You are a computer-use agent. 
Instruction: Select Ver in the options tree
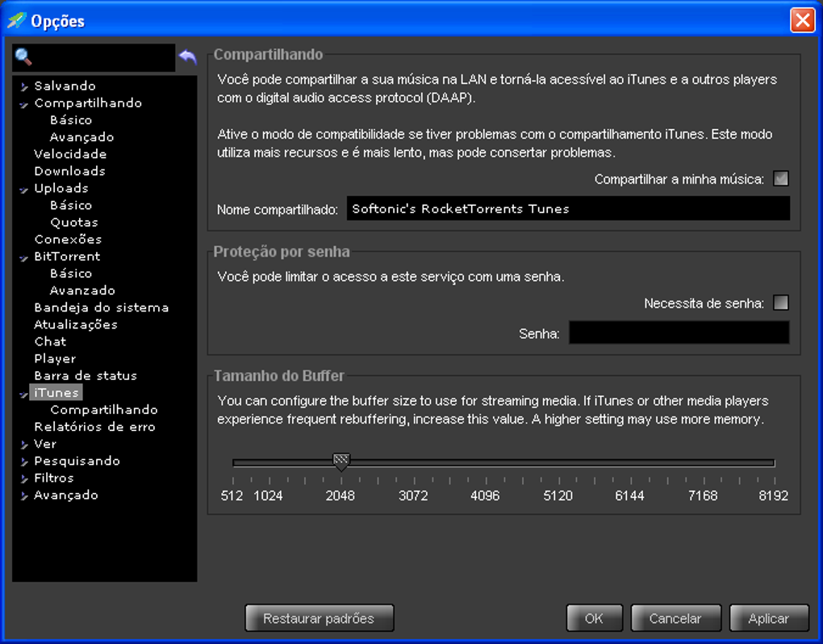45,444
